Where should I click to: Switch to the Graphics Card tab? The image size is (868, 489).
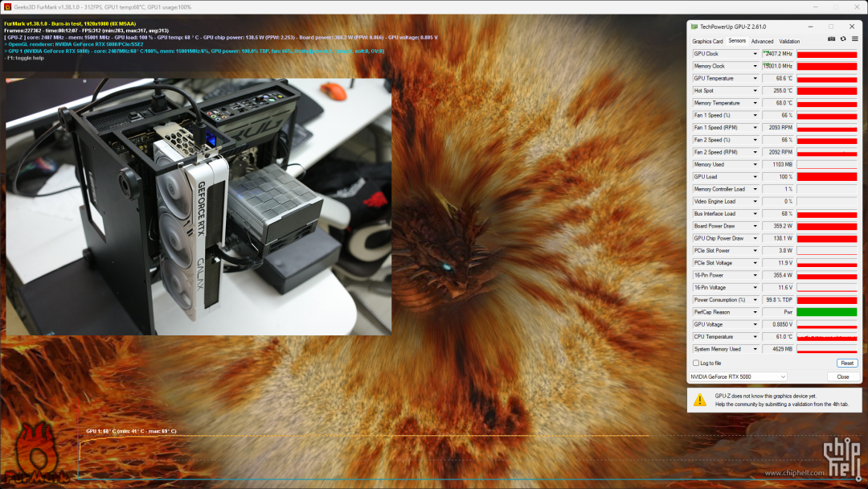click(x=707, y=42)
